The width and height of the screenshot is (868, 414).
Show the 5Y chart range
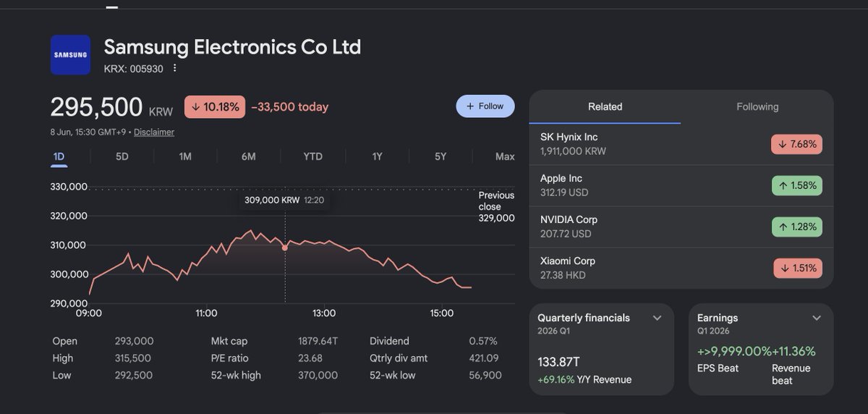tap(441, 156)
